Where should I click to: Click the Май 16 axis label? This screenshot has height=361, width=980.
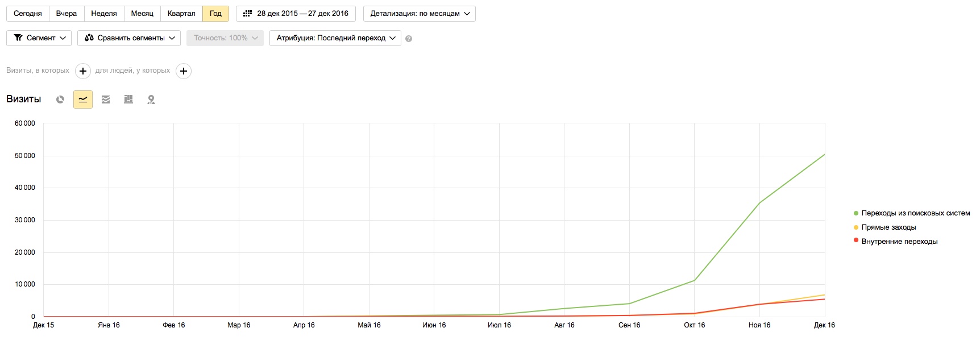click(369, 325)
